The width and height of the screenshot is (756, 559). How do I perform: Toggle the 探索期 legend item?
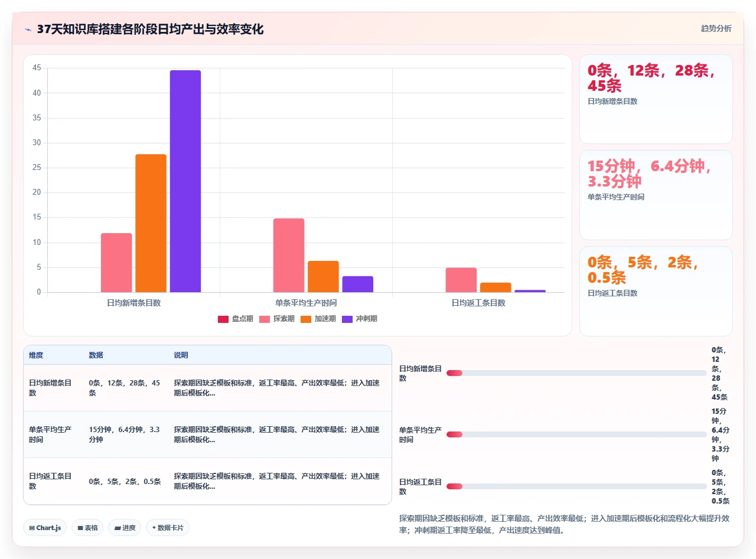click(277, 319)
